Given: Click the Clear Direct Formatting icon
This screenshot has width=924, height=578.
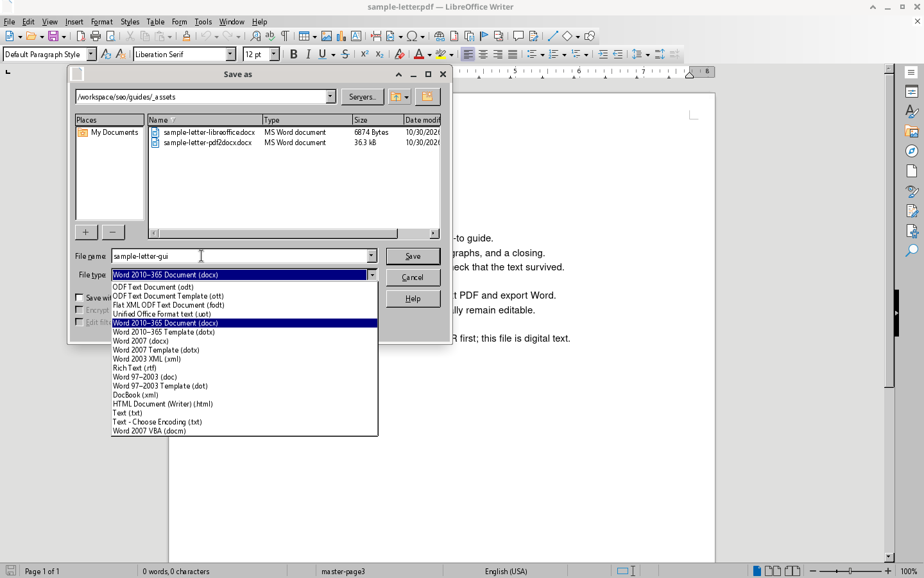Looking at the screenshot, I should pos(399,55).
